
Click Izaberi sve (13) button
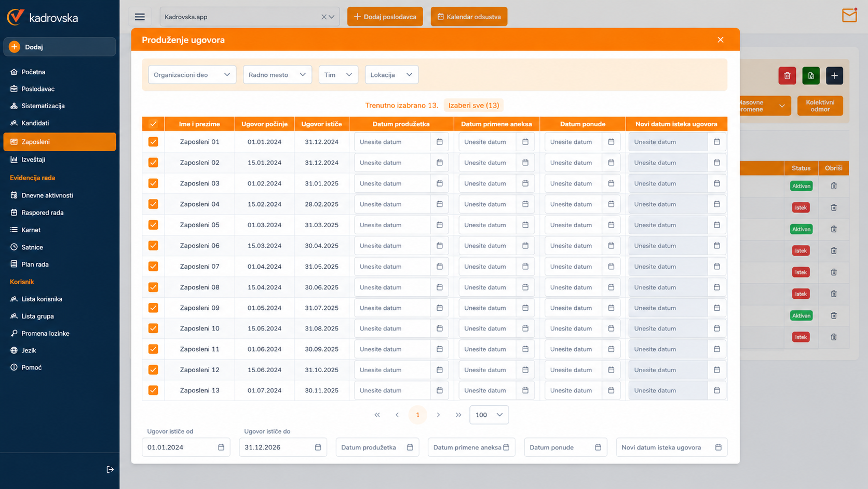click(x=473, y=105)
